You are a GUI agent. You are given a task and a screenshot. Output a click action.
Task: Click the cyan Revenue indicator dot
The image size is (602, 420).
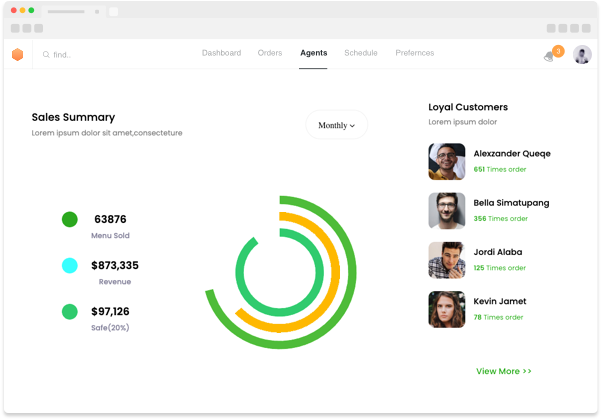tap(70, 265)
